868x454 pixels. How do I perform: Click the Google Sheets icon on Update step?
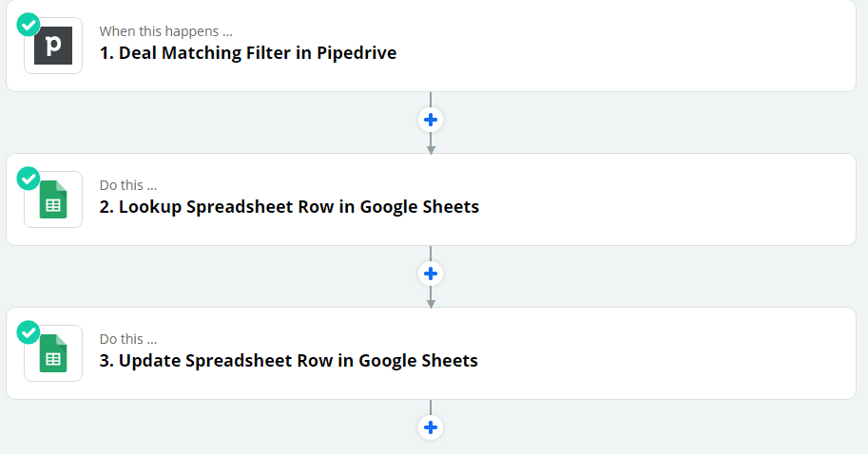pyautogui.click(x=53, y=353)
